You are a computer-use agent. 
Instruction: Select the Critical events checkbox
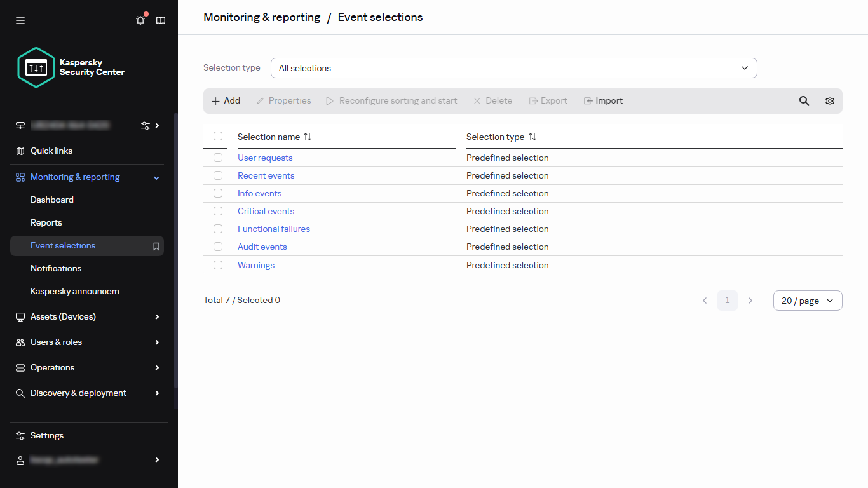pos(218,211)
